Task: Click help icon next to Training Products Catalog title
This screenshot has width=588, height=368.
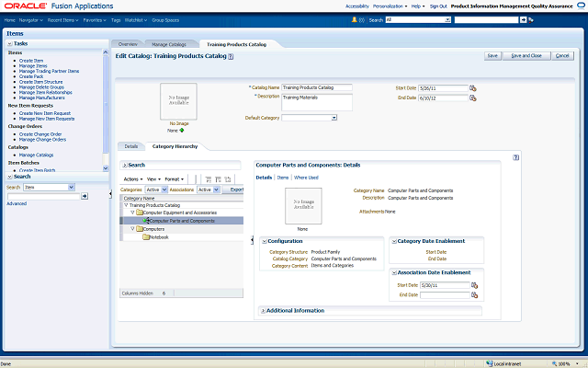Action: [231, 56]
